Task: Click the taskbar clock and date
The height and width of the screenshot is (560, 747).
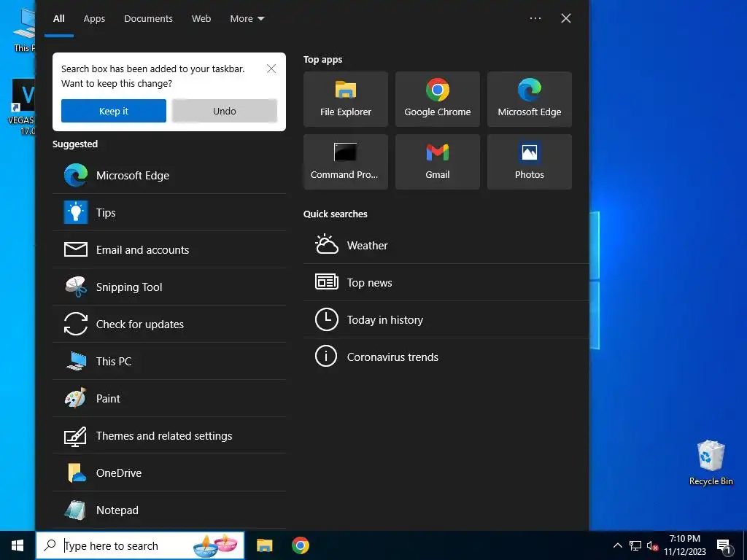Action: pos(684,545)
